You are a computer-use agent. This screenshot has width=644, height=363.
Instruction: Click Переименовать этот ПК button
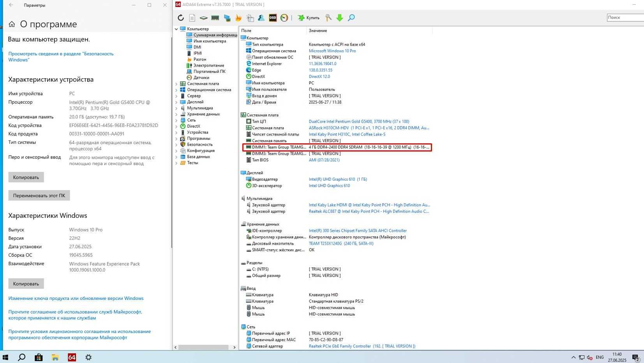(39, 196)
